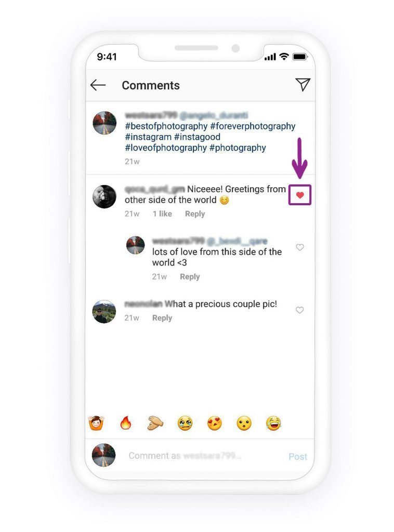Insert the clapping hands emoji
Image resolution: width=394 pixels, height=532 pixels.
tap(155, 423)
